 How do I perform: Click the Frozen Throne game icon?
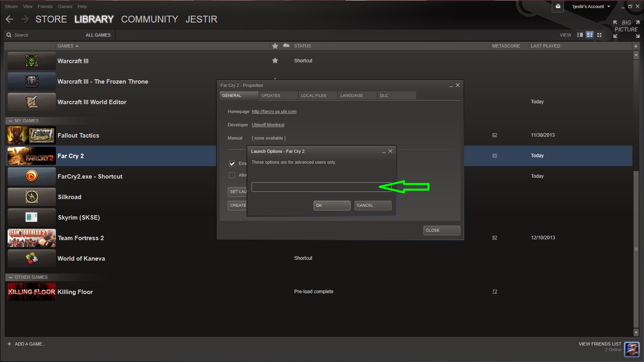click(32, 81)
